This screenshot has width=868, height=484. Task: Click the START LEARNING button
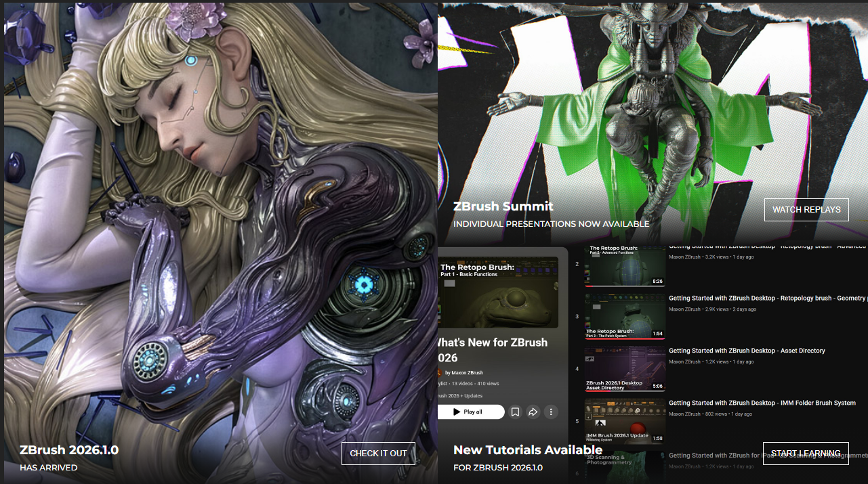pyautogui.click(x=806, y=454)
